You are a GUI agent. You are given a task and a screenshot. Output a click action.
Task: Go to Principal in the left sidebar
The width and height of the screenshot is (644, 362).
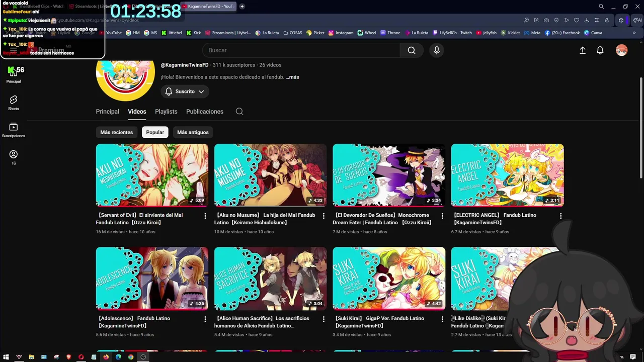point(14,76)
